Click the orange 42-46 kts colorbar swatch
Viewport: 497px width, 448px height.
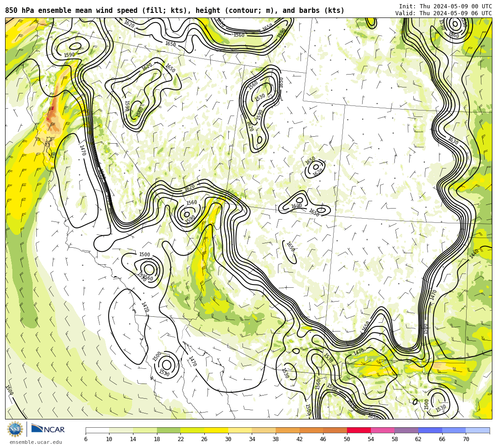(311, 430)
